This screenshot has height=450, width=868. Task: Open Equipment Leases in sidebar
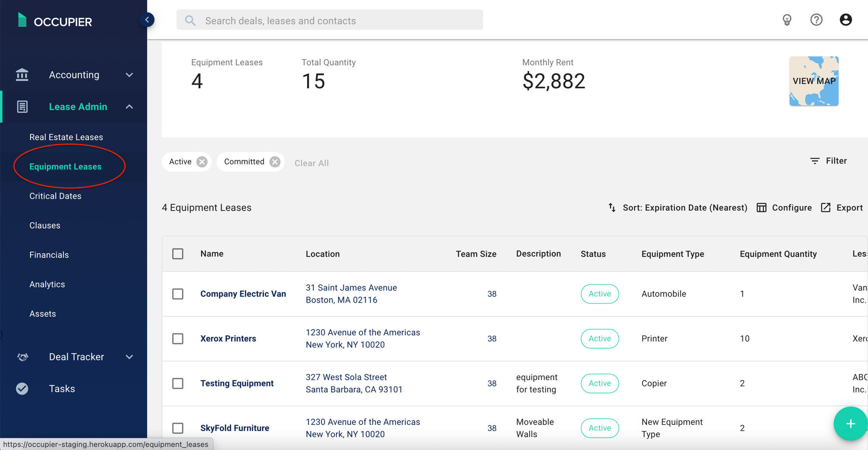[65, 166]
